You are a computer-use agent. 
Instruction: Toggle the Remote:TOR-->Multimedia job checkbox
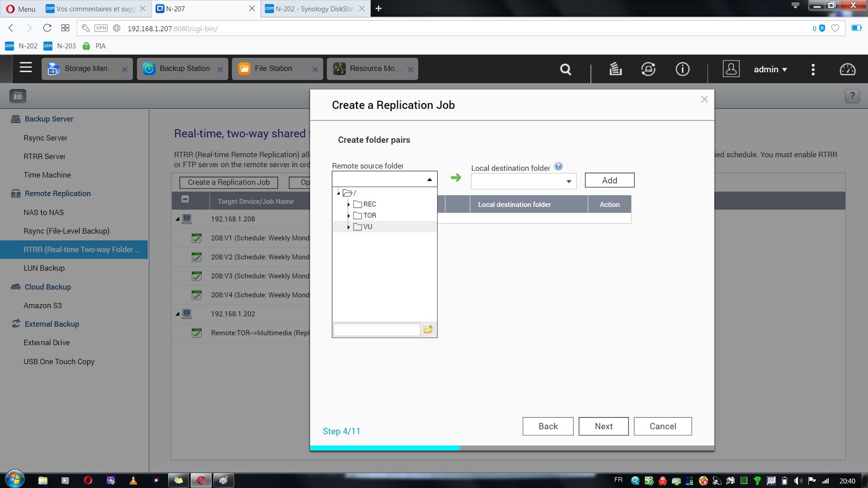point(196,333)
